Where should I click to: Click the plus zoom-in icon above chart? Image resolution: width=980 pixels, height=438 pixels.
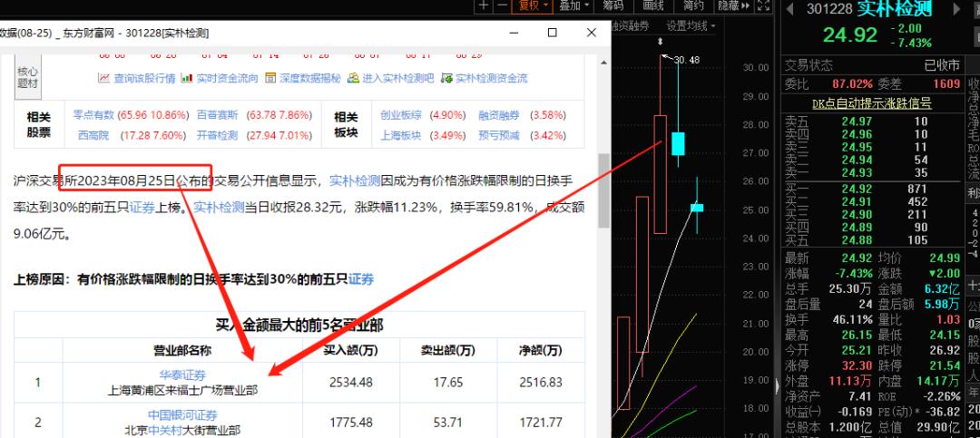[x=484, y=5]
